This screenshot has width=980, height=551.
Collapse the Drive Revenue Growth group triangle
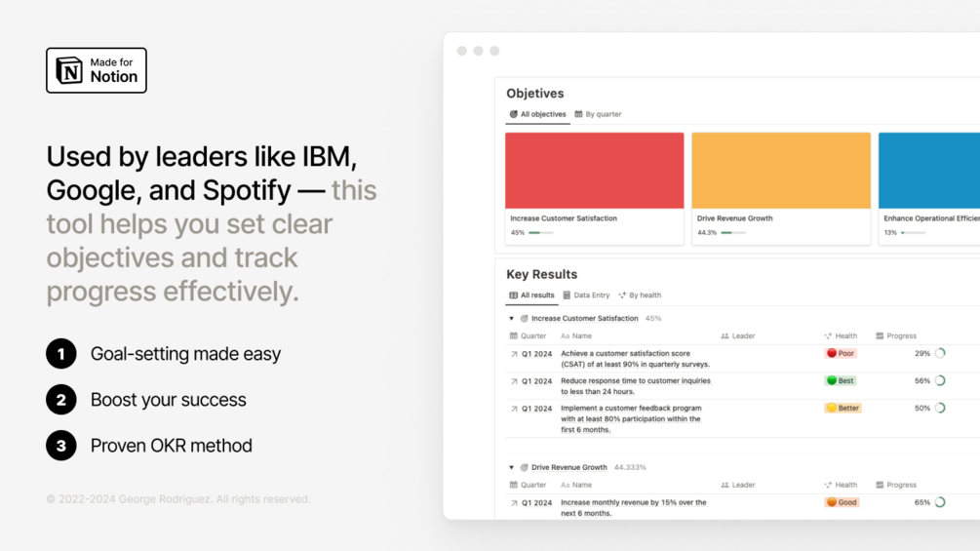click(511, 467)
